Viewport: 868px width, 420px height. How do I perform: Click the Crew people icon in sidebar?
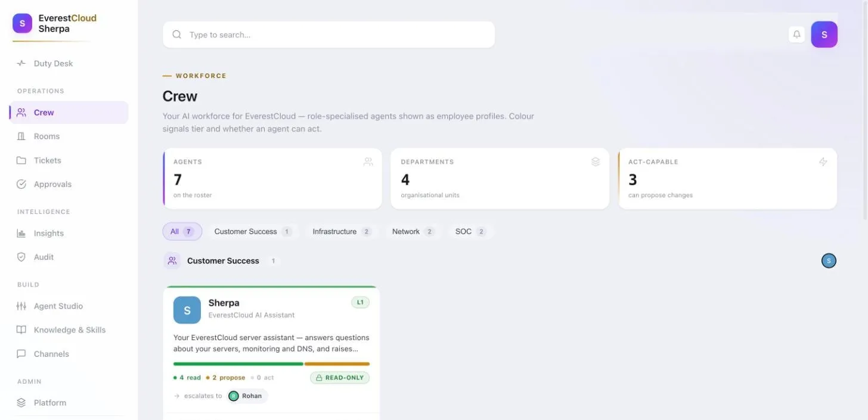pyautogui.click(x=21, y=112)
